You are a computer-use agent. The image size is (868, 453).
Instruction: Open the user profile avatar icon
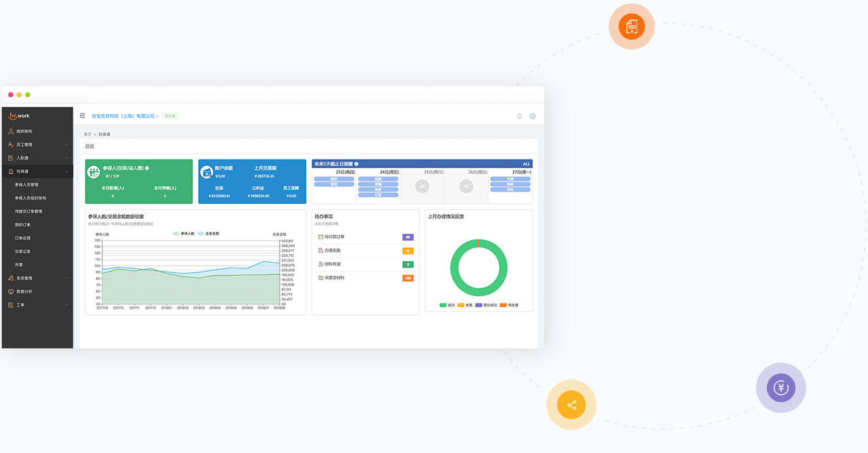click(533, 116)
